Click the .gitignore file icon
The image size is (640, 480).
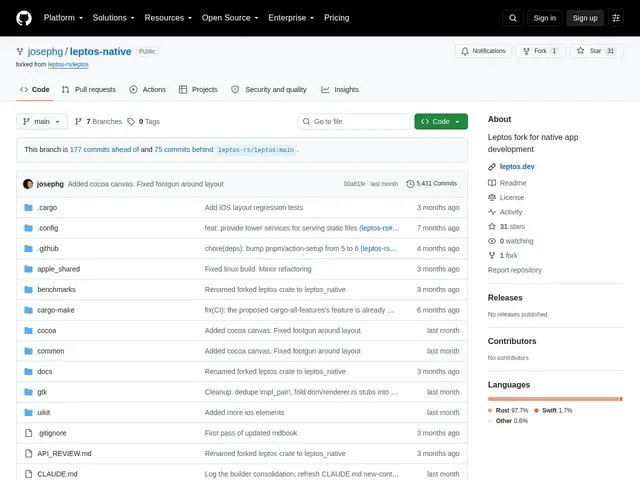(28, 433)
